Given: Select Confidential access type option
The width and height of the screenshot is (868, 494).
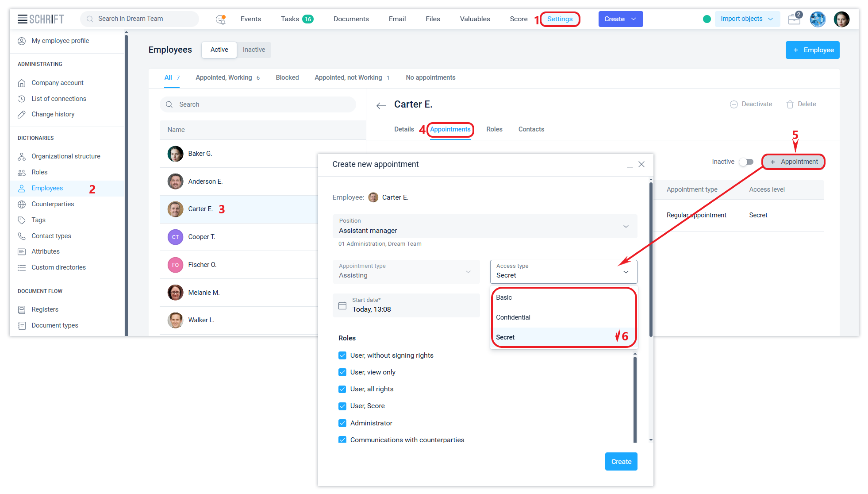Looking at the screenshot, I should click(513, 317).
